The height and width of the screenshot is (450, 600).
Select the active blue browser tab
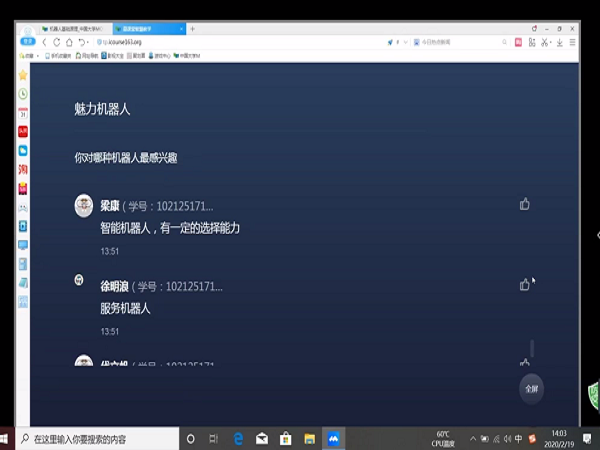149,29
